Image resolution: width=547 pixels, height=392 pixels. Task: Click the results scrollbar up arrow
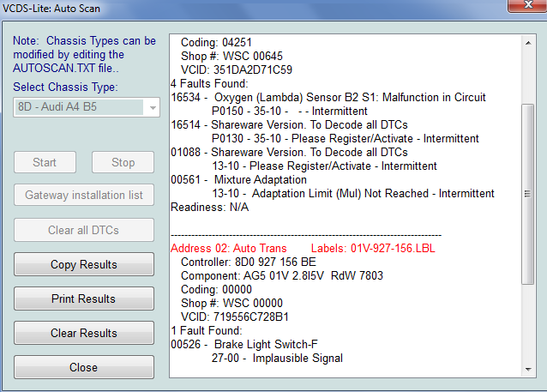(527, 42)
